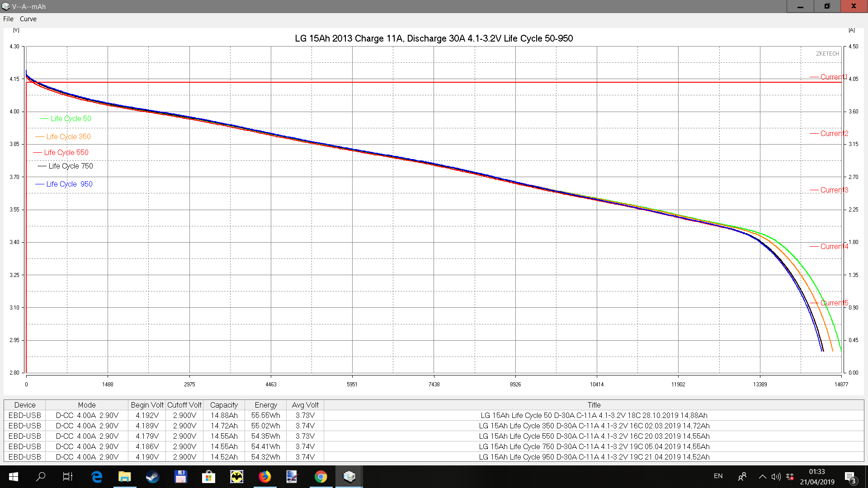Open Microsoft Store from taskbar
The width and height of the screenshot is (868, 488).
[208, 476]
